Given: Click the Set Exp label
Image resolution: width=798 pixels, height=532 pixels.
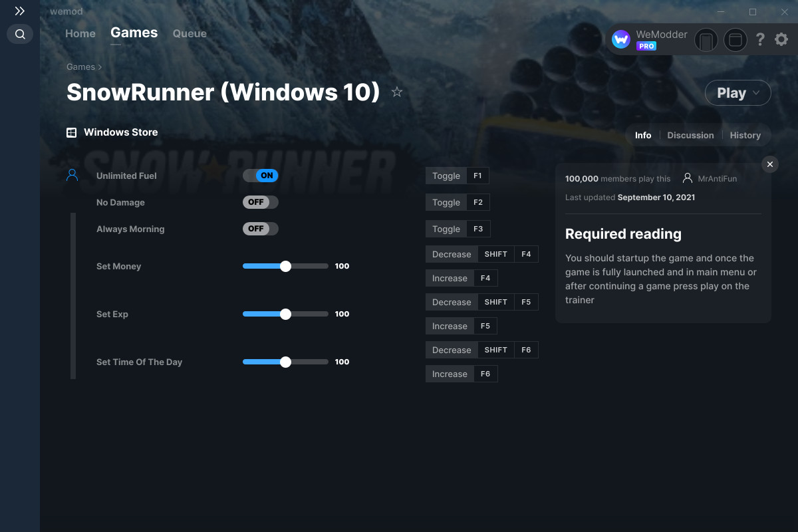Looking at the screenshot, I should coord(112,314).
